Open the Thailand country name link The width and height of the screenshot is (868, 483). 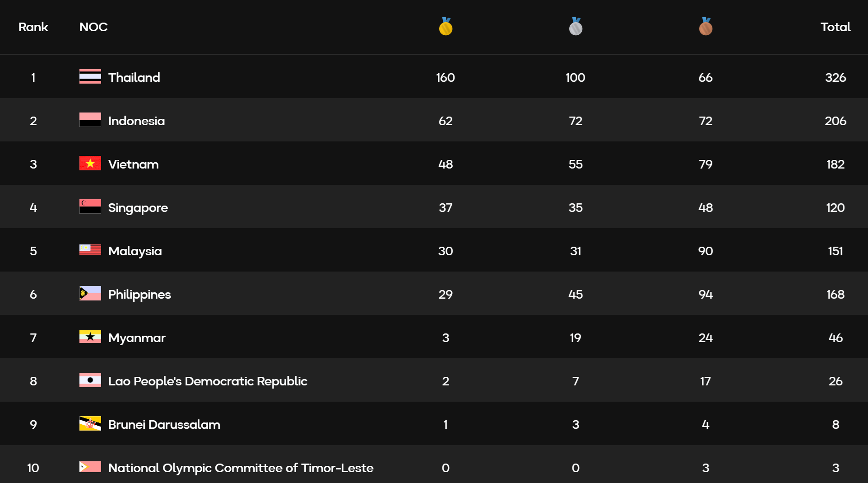[134, 77]
